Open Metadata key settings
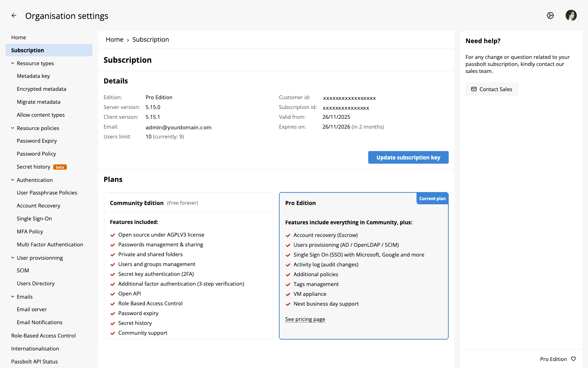 click(x=33, y=76)
